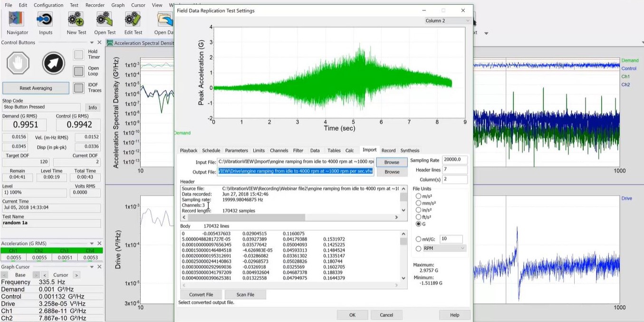
Task: Toggle Open Loop mode
Action: 78,71
